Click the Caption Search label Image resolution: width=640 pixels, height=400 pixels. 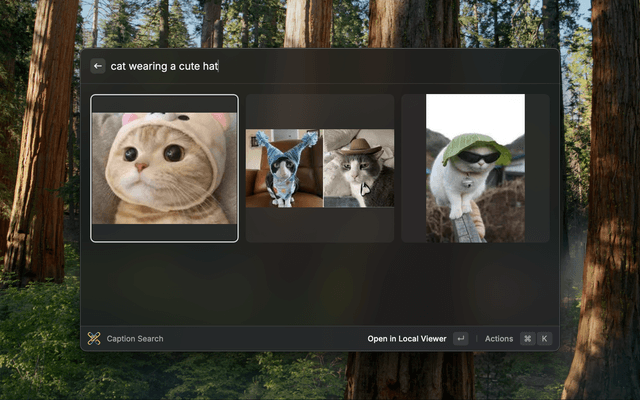point(135,339)
